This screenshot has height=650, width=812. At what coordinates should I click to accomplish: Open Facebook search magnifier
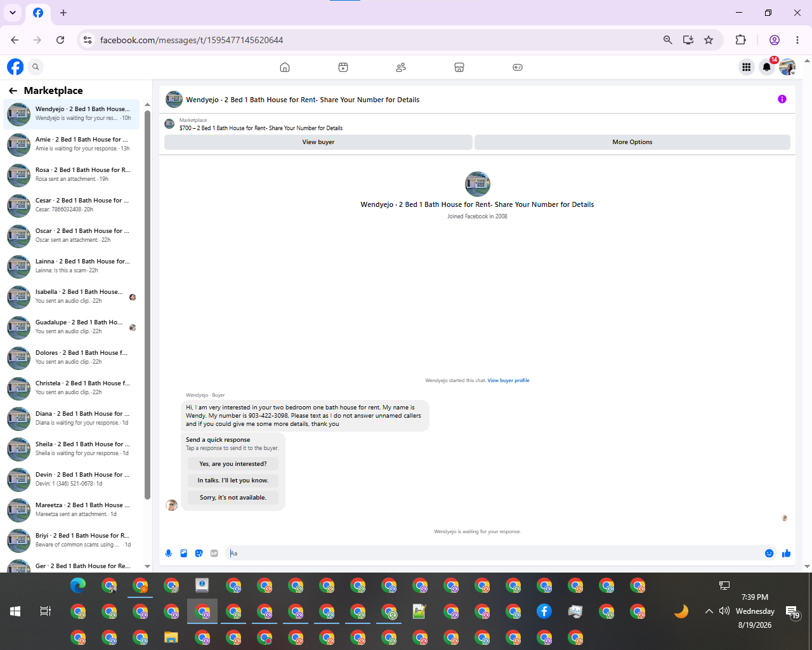[36, 67]
